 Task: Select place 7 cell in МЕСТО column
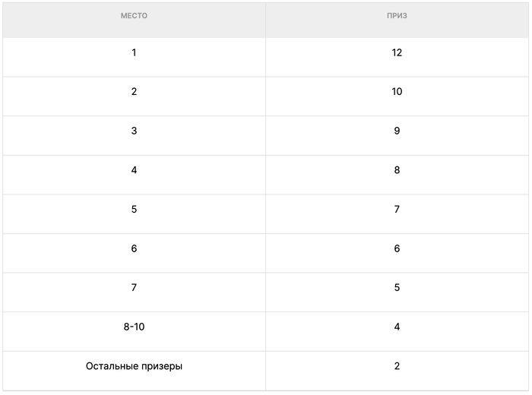click(x=134, y=288)
